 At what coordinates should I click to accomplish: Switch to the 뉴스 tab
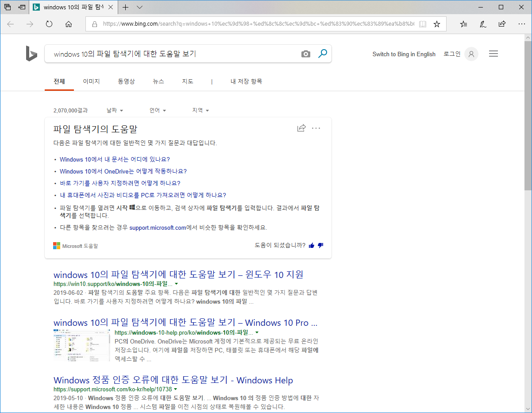pyautogui.click(x=158, y=81)
